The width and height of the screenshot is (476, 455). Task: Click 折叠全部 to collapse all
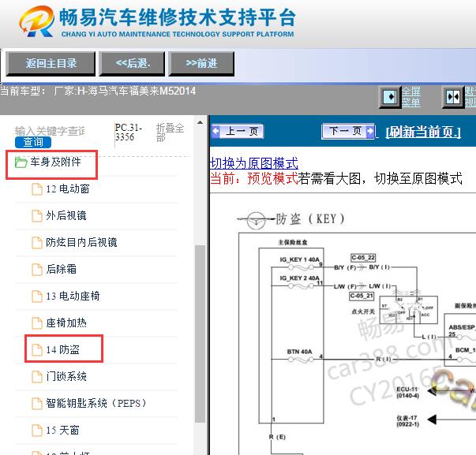coord(170,132)
